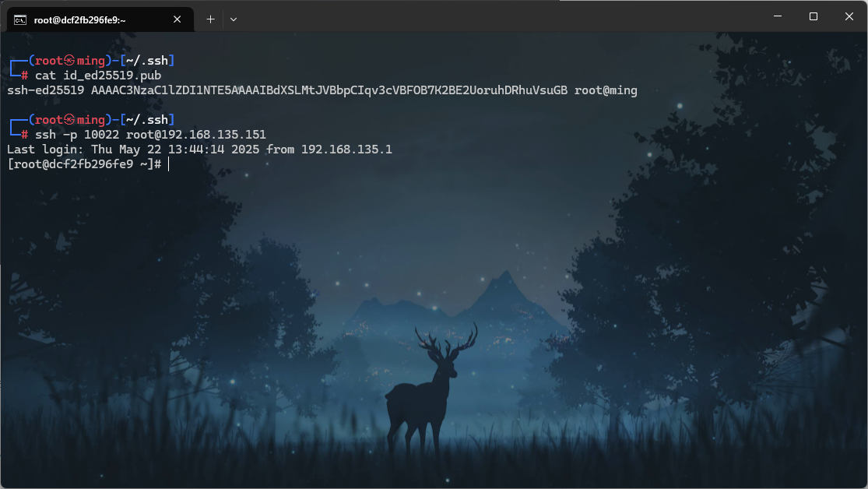
Task: Click the ssh -p 10022 command line
Action: 150,135
